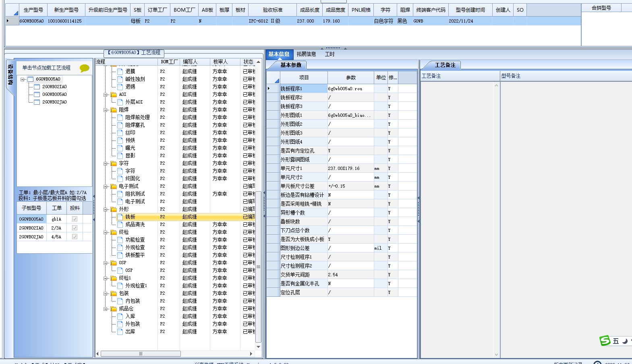Image resolution: width=632 pixels, height=364 pixels.
Task: Click the folder icon for AOI
Action: (x=114, y=94)
